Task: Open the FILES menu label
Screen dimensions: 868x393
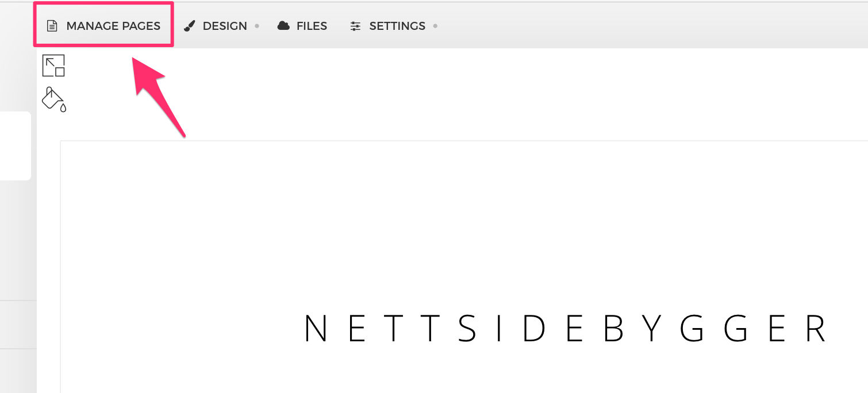Action: 312,26
